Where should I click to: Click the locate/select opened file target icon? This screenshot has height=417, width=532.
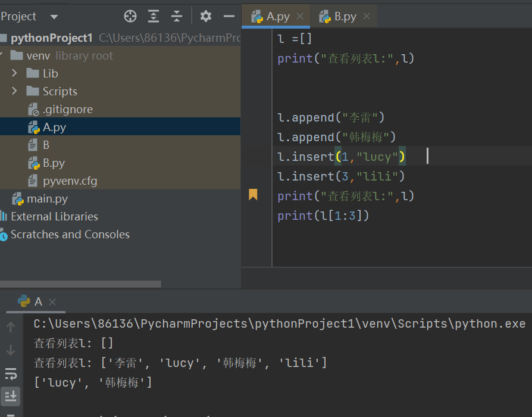point(130,16)
